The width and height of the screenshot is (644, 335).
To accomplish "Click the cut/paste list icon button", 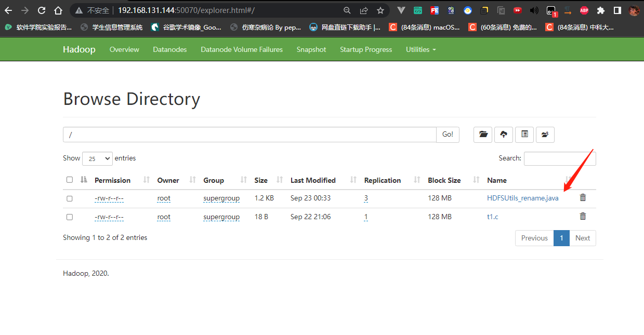I will click(524, 135).
